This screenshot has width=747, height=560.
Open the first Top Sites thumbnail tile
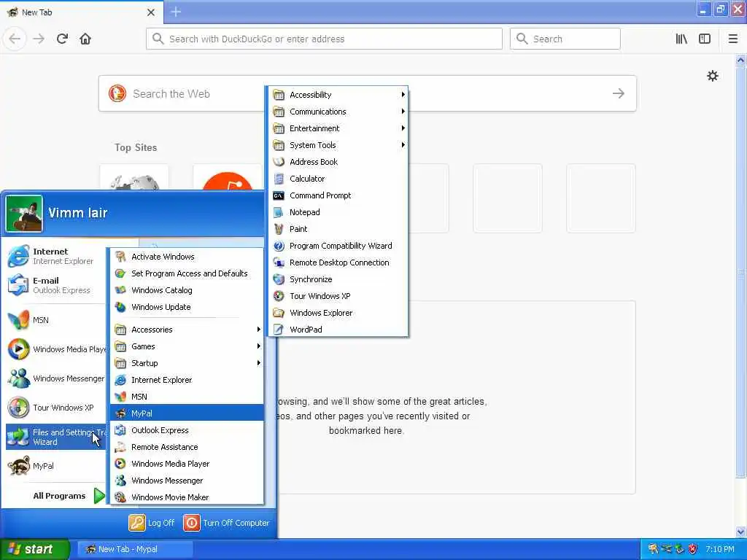click(x=134, y=177)
